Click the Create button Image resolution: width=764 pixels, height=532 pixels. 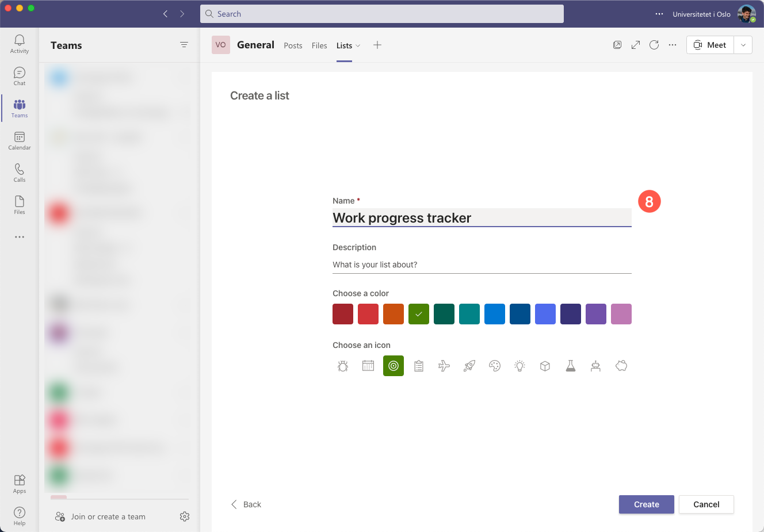(647, 504)
